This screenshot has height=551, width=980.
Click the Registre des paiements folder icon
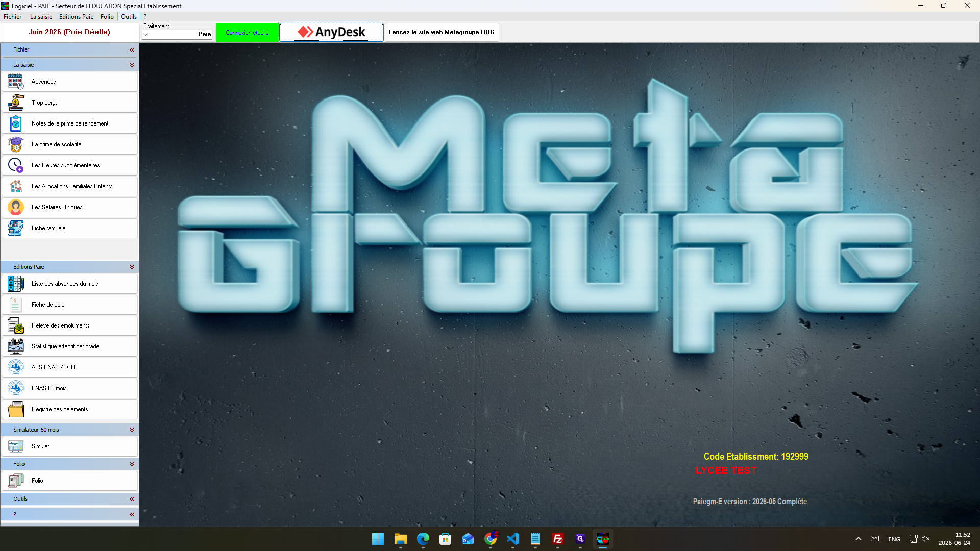[x=16, y=409]
